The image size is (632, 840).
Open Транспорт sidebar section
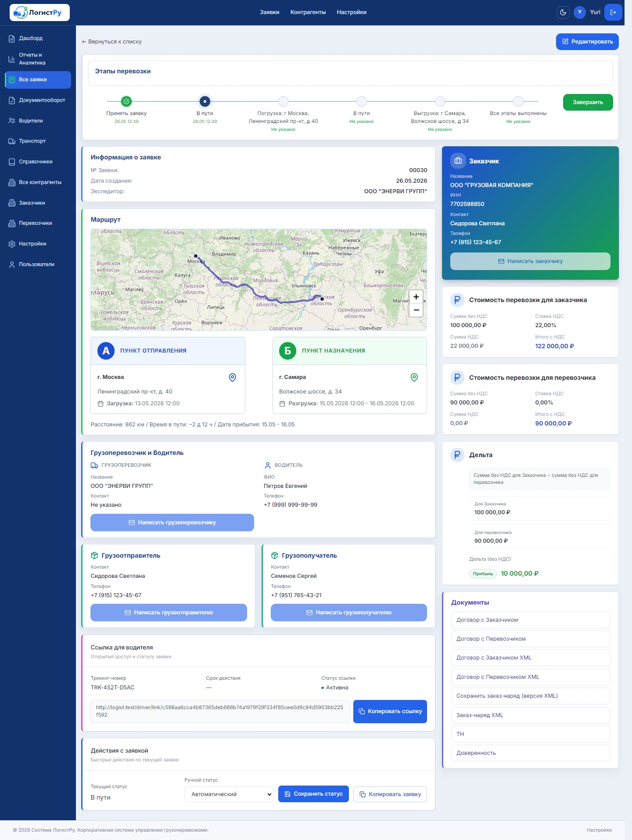click(x=38, y=141)
